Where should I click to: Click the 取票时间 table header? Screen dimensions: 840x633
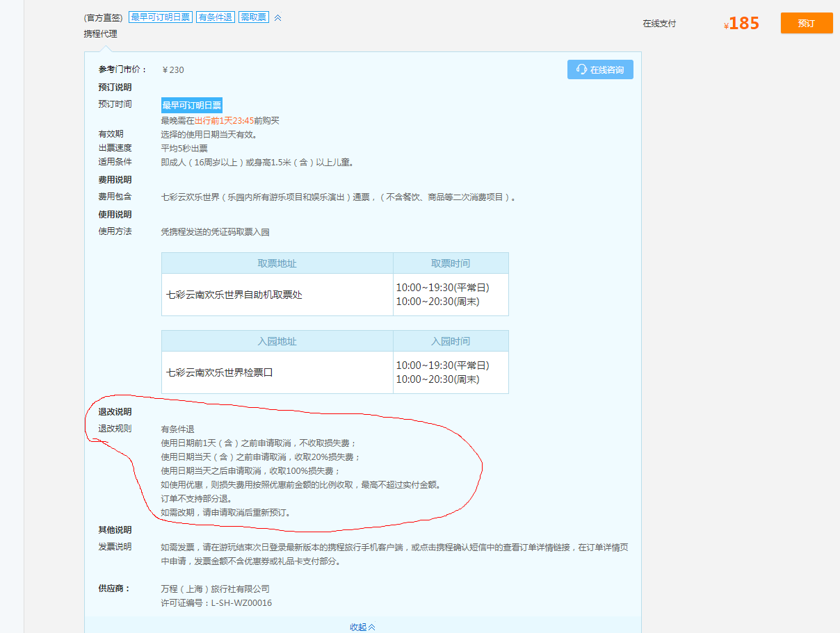pyautogui.click(x=451, y=263)
